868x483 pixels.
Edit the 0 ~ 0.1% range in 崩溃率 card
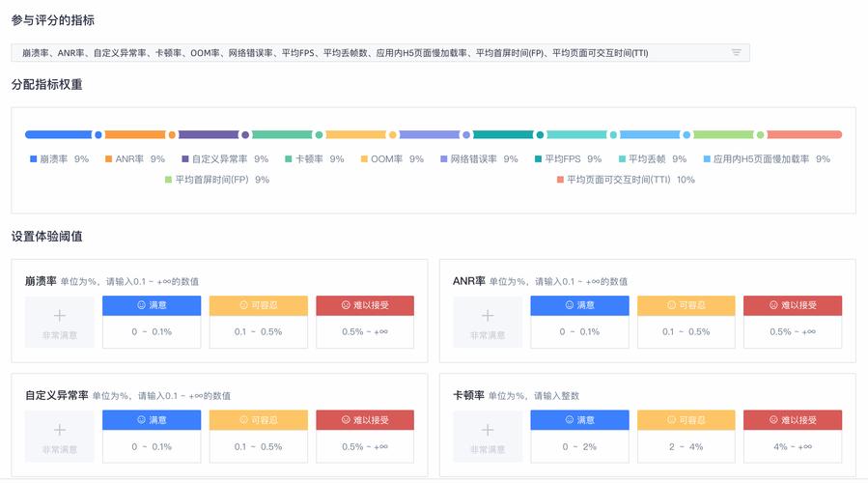(x=152, y=331)
